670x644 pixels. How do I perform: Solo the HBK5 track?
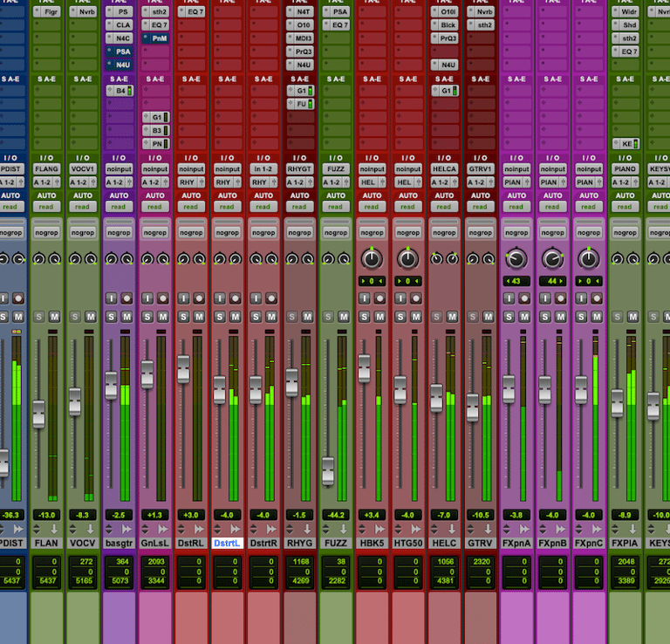click(364, 317)
